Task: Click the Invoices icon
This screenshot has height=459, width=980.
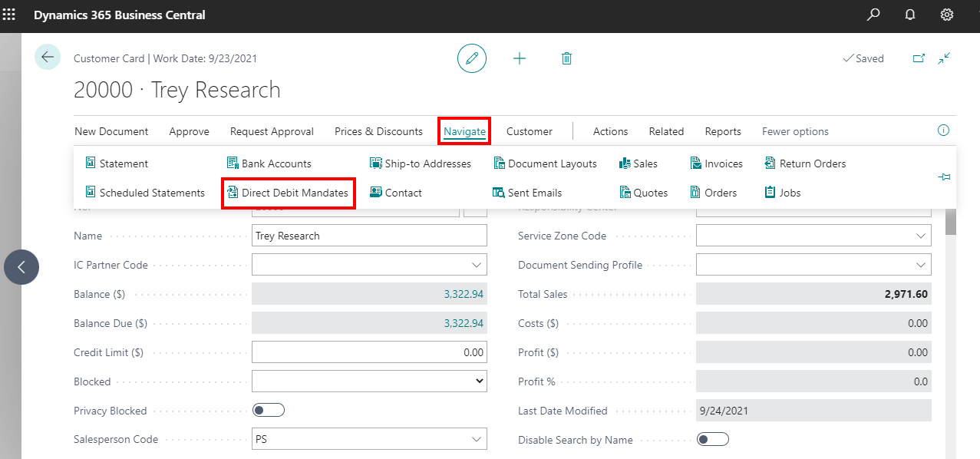Action: 695,163
